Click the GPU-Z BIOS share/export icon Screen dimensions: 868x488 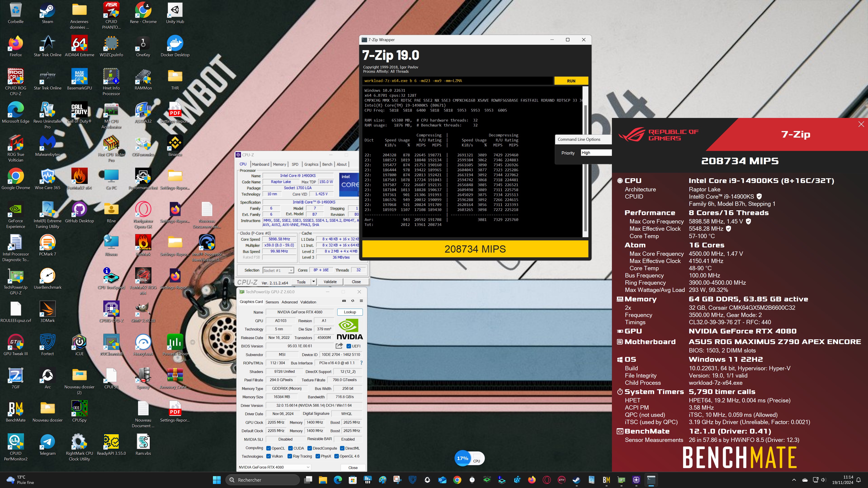click(x=339, y=345)
